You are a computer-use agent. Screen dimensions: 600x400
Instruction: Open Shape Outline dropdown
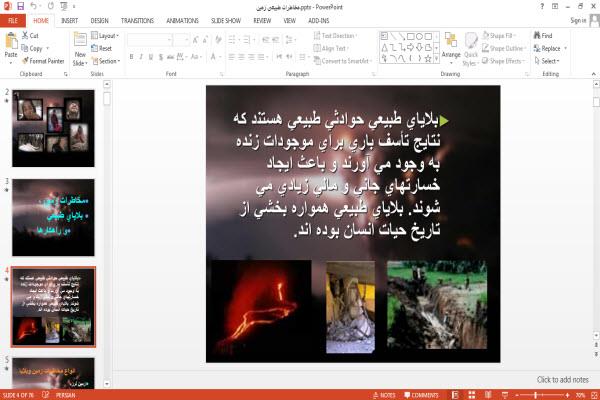coord(504,48)
